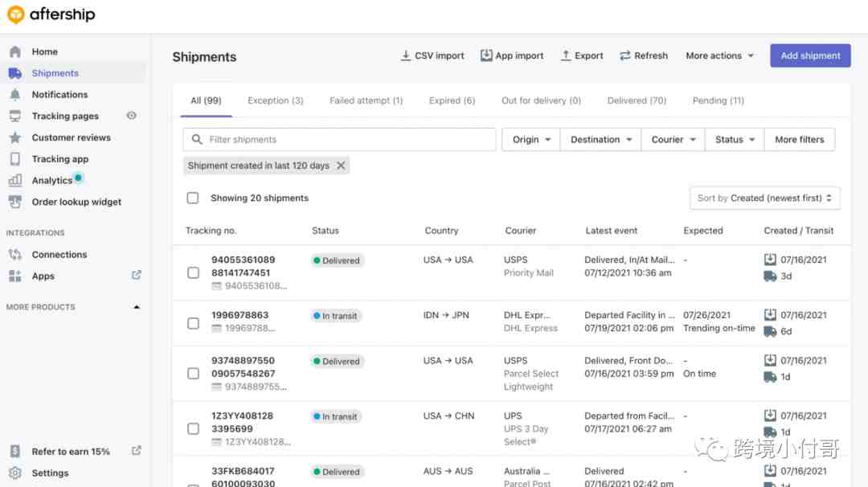Click the Delivered status badge for USPS Priority Mail
Viewport: 868px width, 487px height.
click(337, 260)
